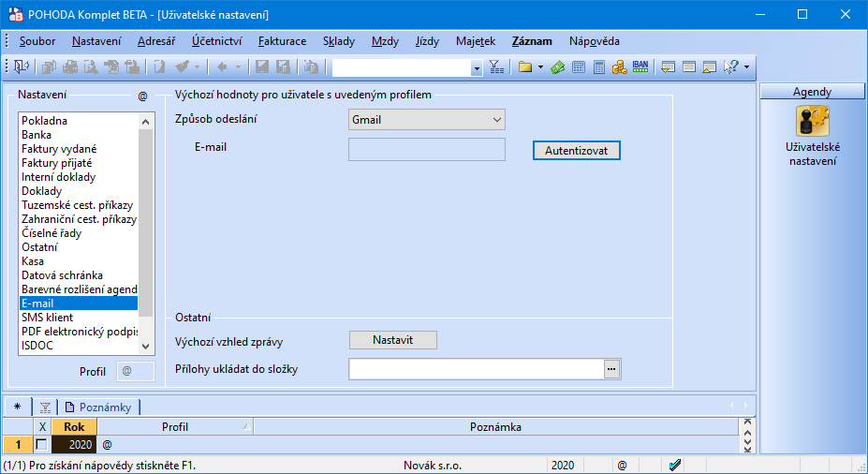Click the green banknote icon in the toolbar
Viewport: 868px width, 474px height.
pos(557,67)
